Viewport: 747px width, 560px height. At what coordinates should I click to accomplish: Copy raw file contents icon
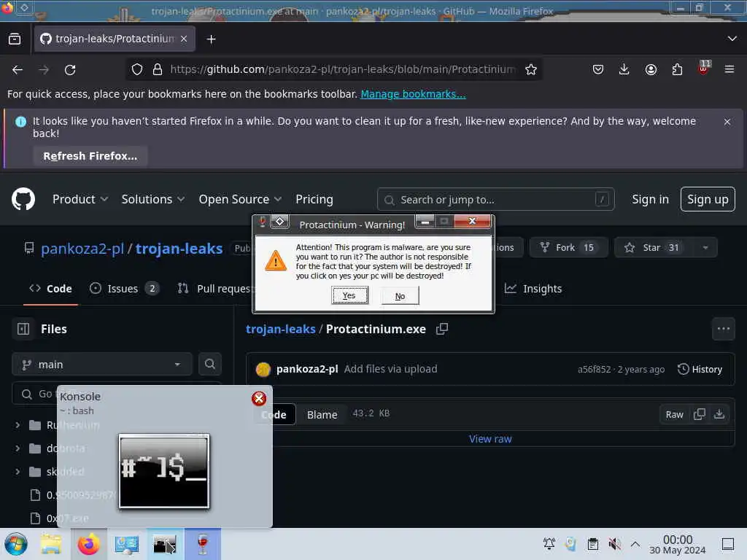tap(700, 414)
